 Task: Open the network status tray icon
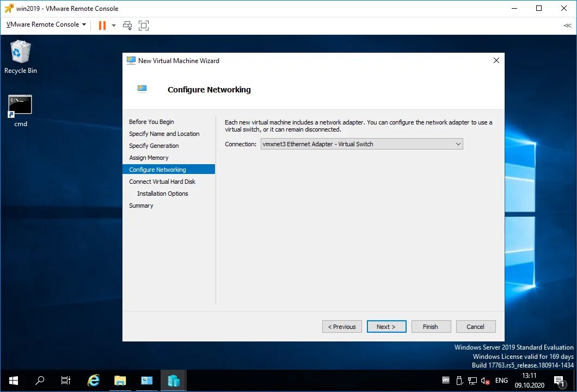tap(472, 381)
